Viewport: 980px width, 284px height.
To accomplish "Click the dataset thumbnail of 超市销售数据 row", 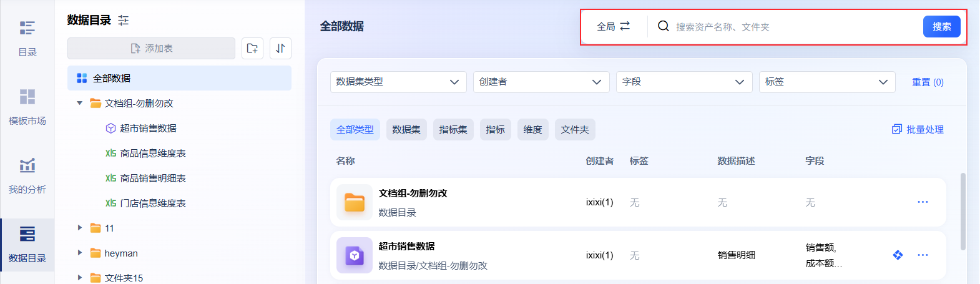I will [355, 255].
